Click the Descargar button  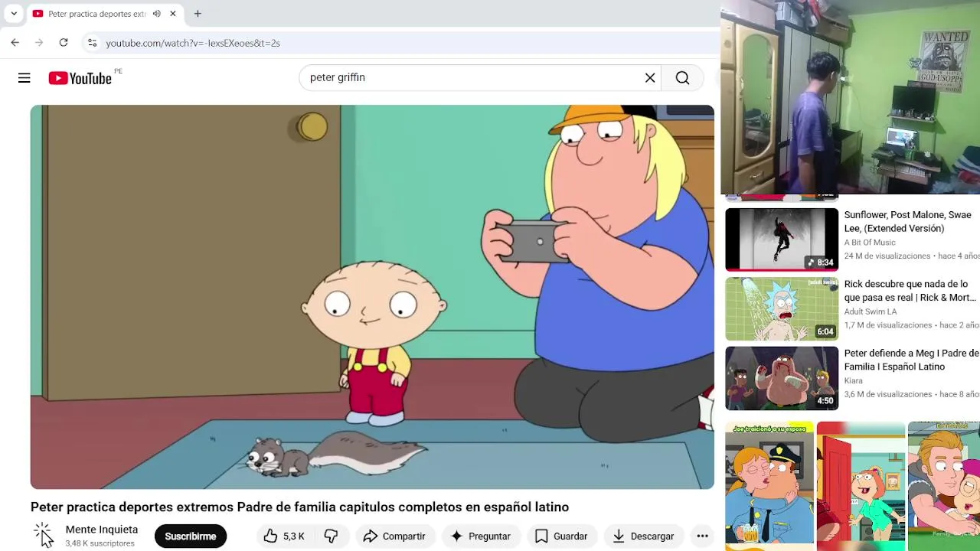pos(644,536)
